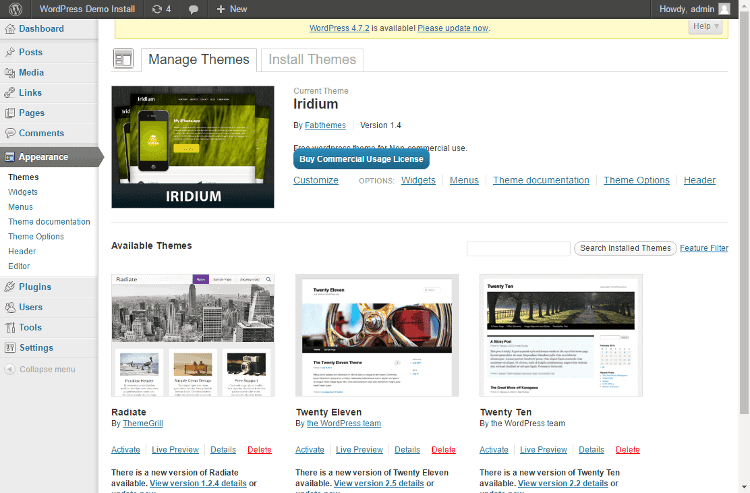Click the Appearance icon in sidebar
This screenshot has height=493, width=750.
(10, 157)
